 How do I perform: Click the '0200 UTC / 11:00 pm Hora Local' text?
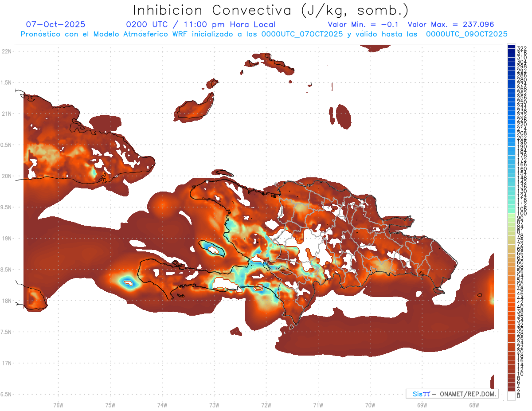[x=200, y=25]
